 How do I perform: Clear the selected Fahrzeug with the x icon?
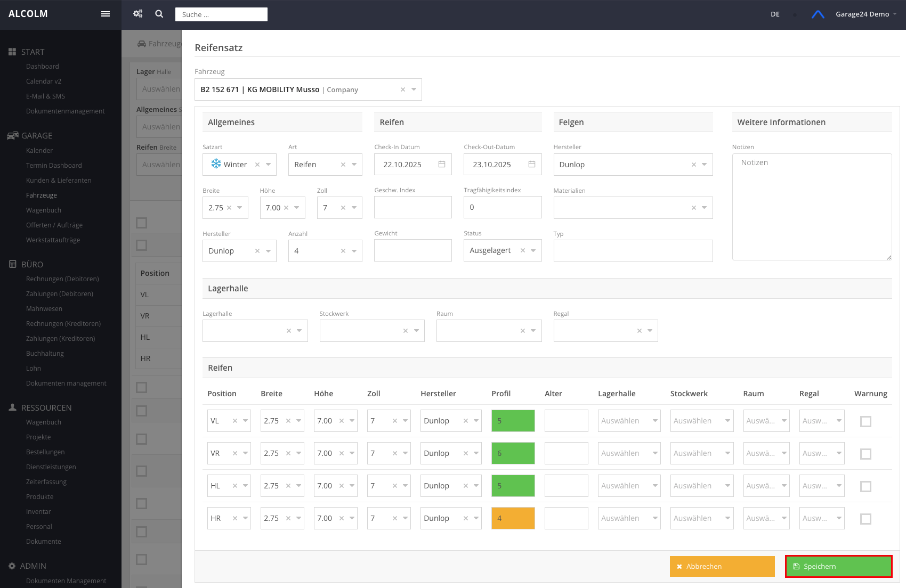(x=403, y=89)
